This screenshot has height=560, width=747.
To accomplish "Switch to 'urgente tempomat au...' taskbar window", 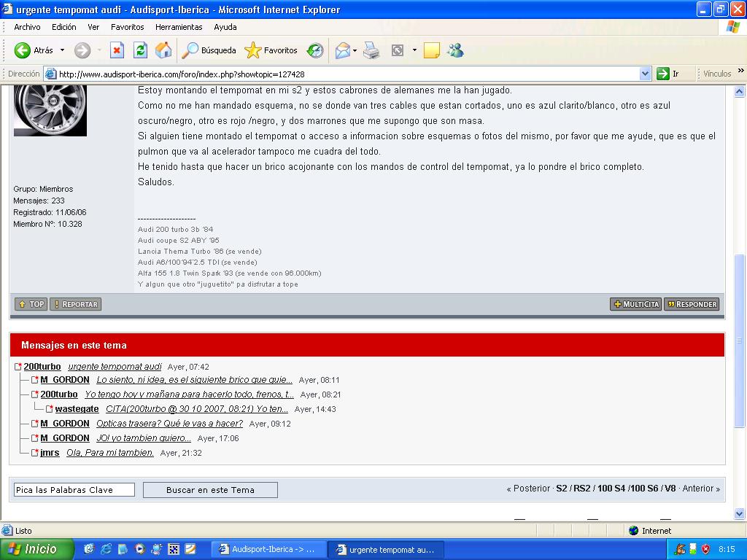I will pyautogui.click(x=387, y=549).
